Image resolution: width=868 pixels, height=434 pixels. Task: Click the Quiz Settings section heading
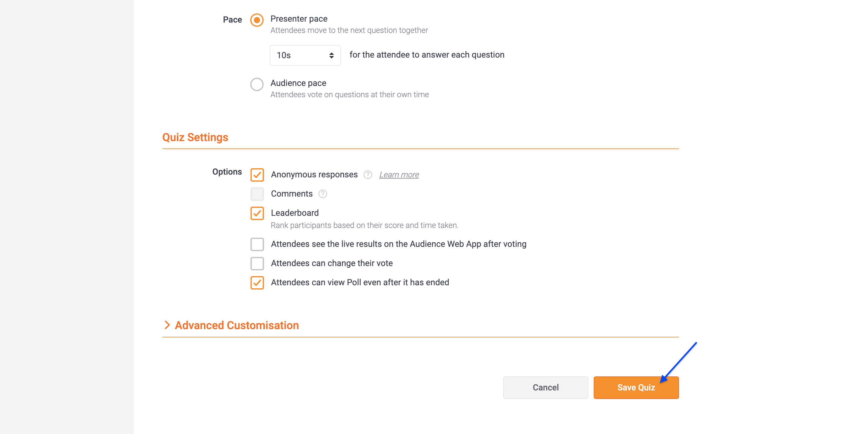(x=195, y=137)
